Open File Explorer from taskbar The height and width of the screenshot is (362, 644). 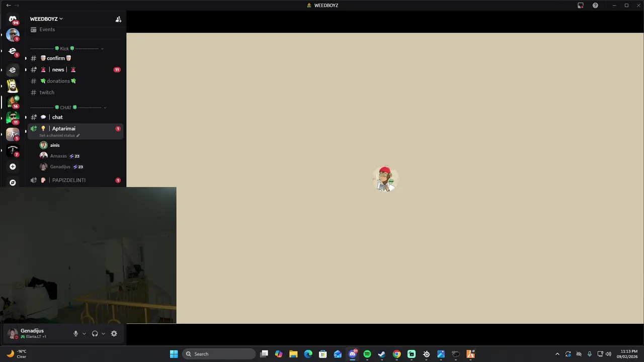pos(293,354)
